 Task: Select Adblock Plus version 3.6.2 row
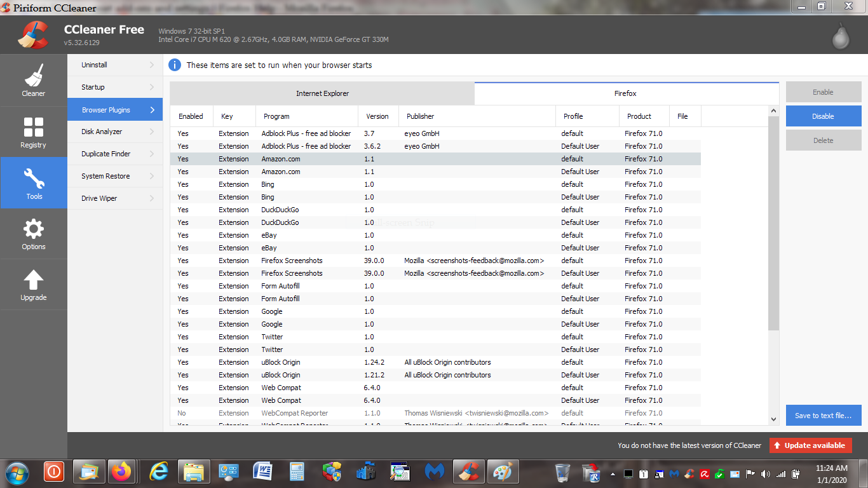click(x=435, y=146)
